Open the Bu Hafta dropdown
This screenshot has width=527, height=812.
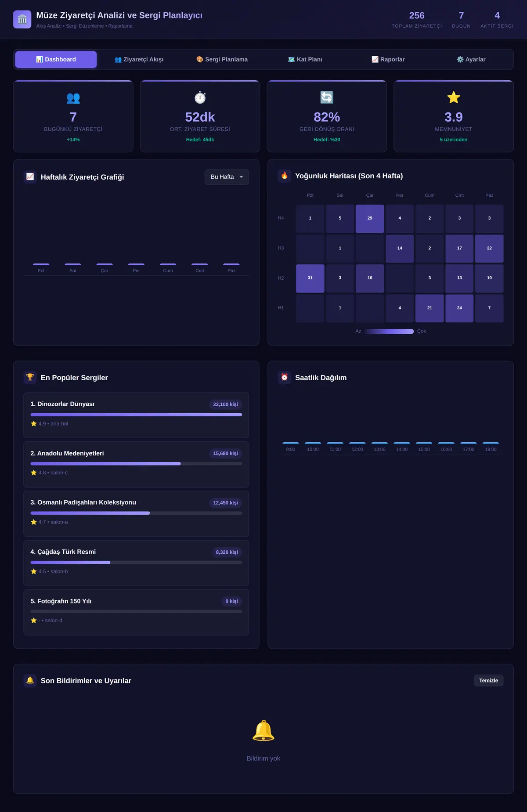coord(227,177)
